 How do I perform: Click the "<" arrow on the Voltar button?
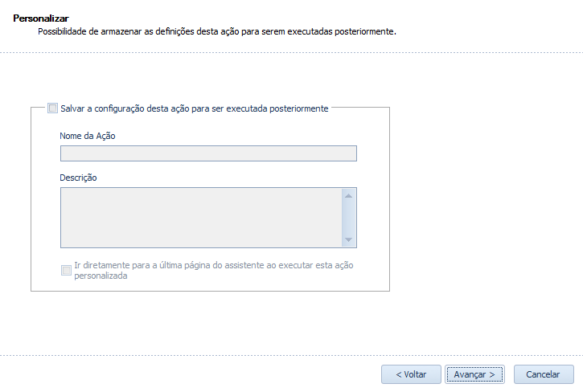pos(399,374)
